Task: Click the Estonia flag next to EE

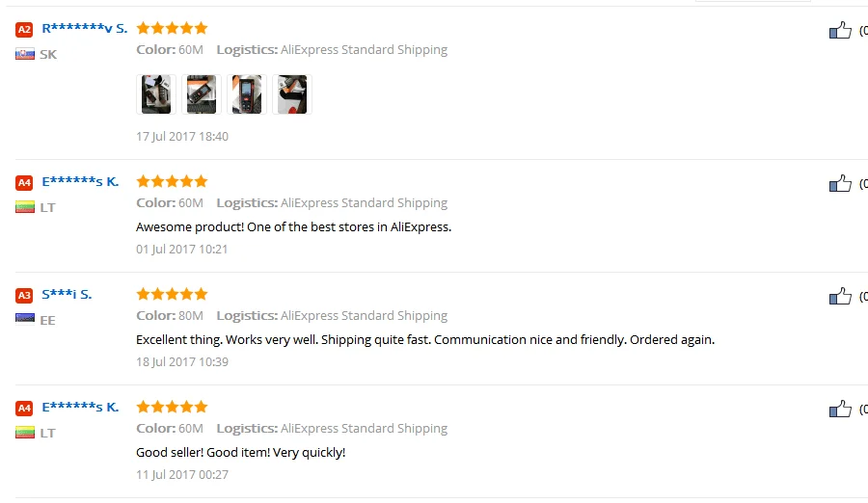Action: point(25,319)
